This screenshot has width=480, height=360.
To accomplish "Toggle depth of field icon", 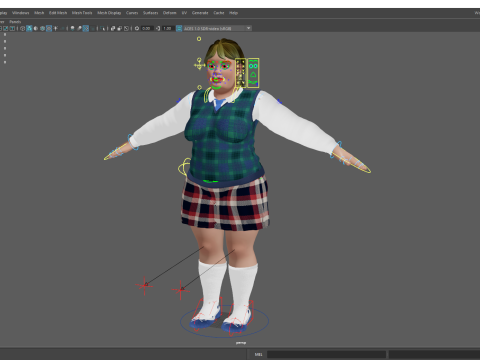I will 92,28.
